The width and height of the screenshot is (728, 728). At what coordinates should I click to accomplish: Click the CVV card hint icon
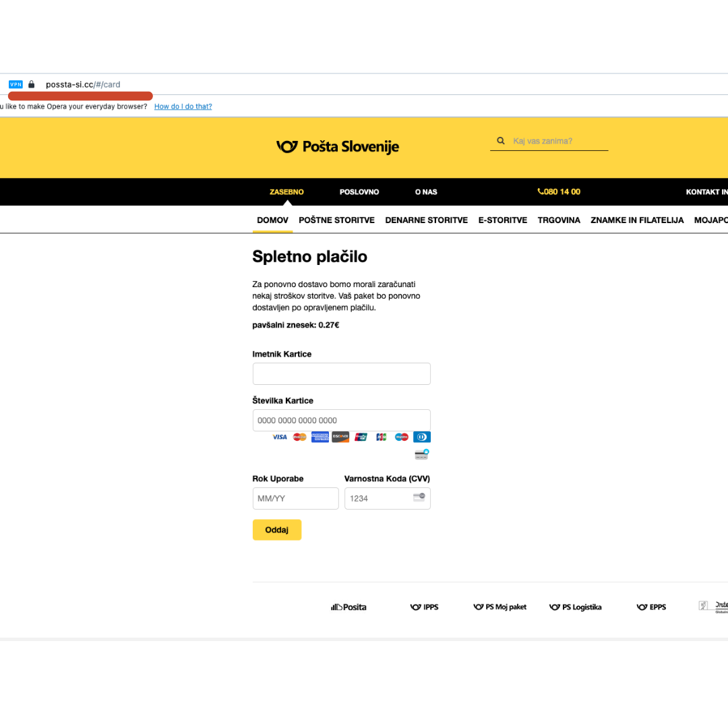(419, 497)
